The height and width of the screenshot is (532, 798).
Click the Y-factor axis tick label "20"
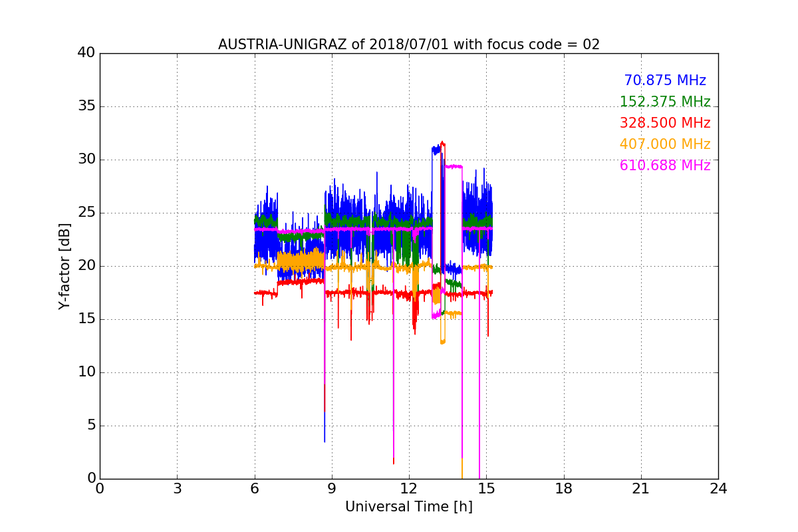(87, 266)
